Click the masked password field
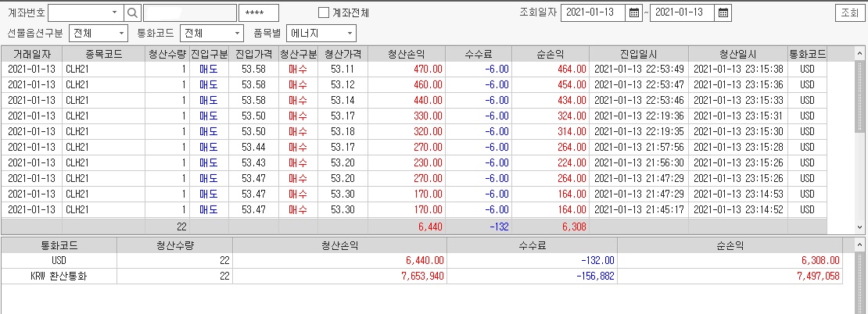Screen dimensions: 868x314 pos(259,12)
